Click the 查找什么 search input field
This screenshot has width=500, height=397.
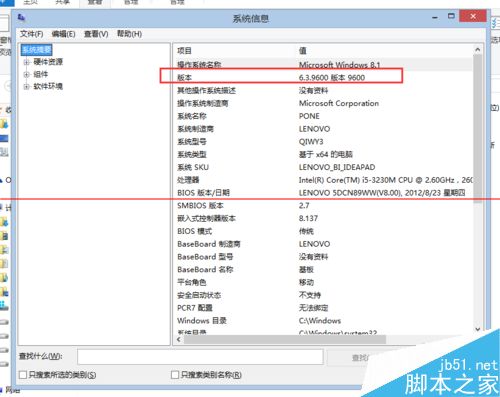click(x=200, y=357)
